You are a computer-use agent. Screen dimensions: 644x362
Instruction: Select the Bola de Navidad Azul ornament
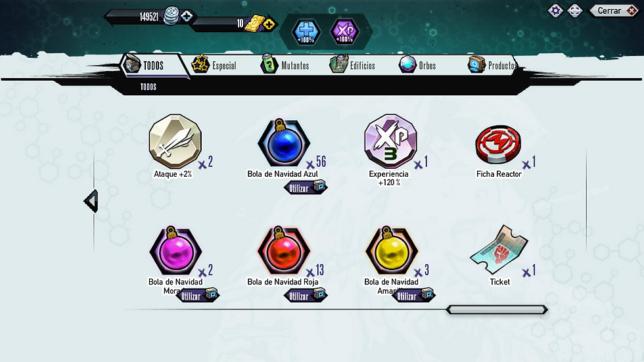coord(283,143)
